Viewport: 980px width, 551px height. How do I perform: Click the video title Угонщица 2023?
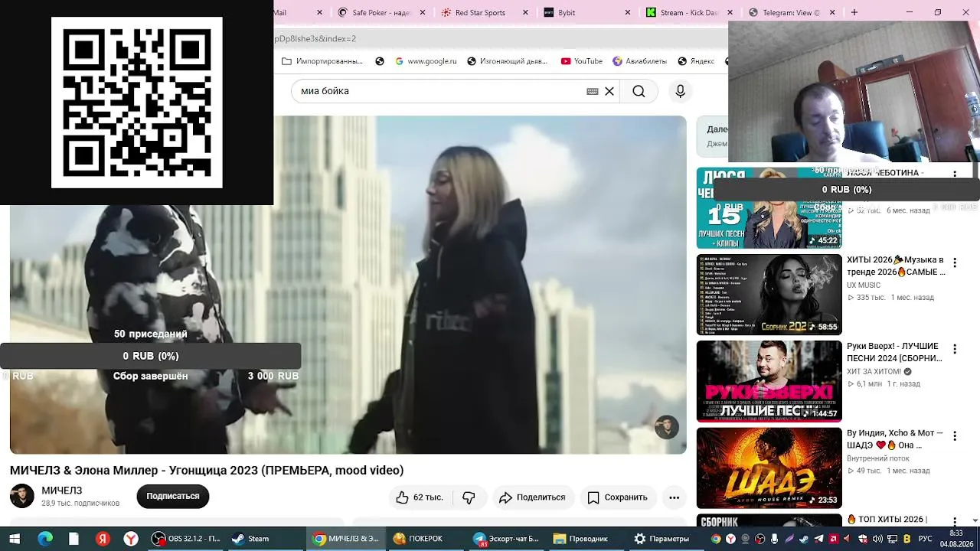pyautogui.click(x=207, y=470)
